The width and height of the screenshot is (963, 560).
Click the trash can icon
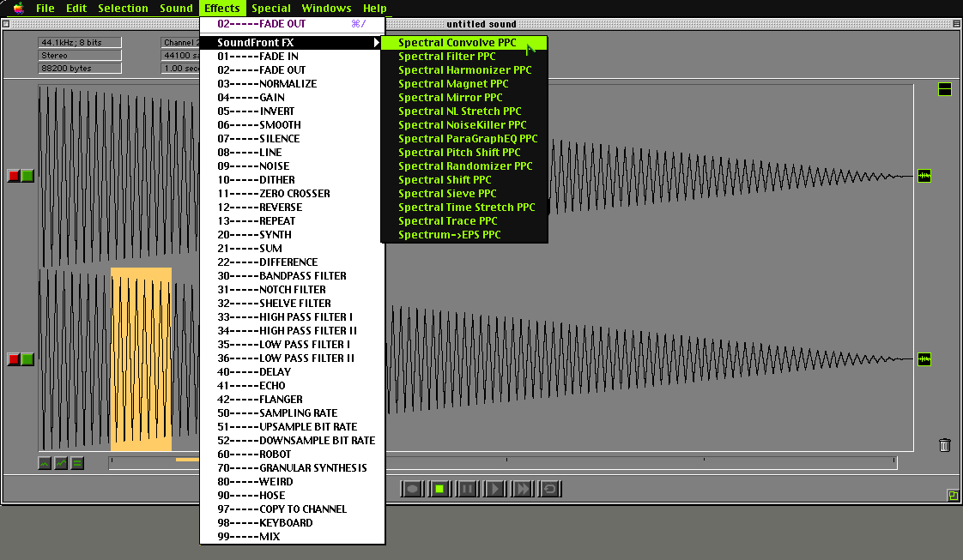tap(945, 445)
